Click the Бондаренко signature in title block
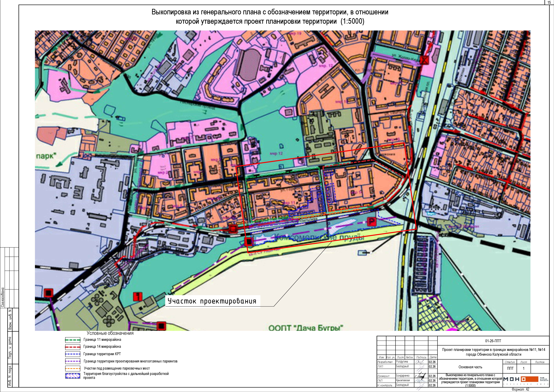This screenshot has width=554, height=392. click(x=420, y=376)
